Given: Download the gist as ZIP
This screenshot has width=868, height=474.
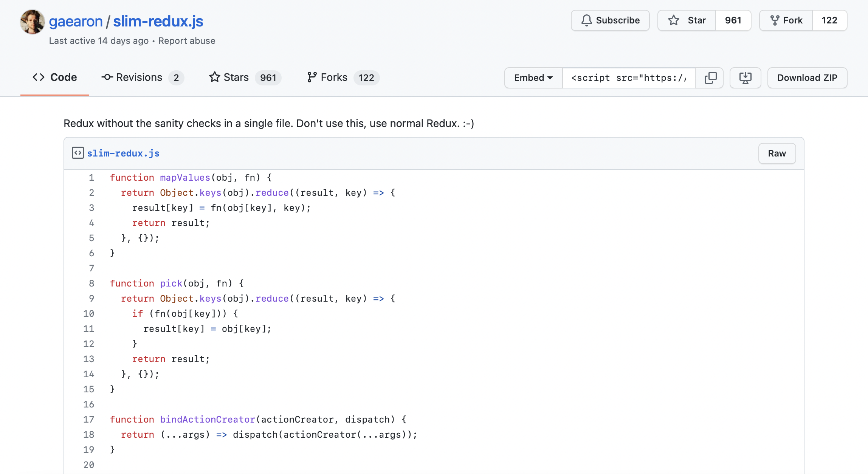Looking at the screenshot, I should [808, 78].
